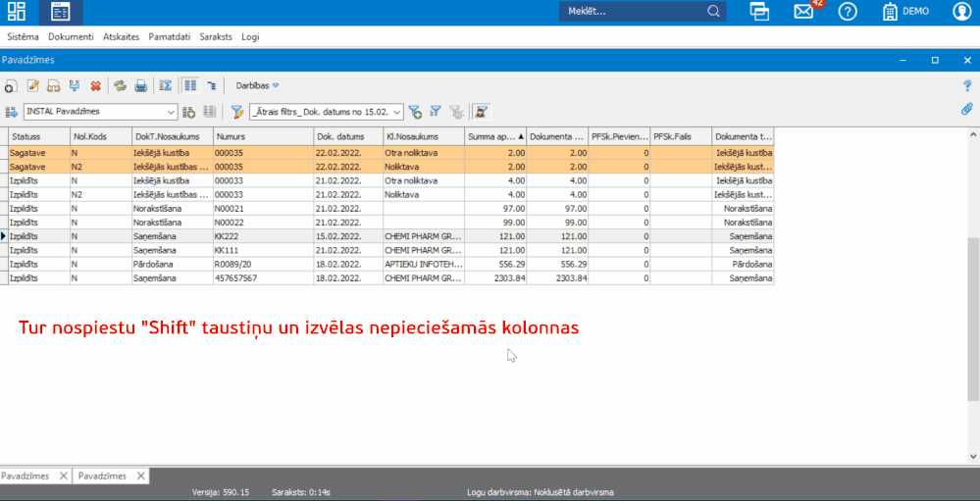Screen dimensions: 980x501
Task: Close the second Pavadzīmes tab
Action: coord(141,476)
